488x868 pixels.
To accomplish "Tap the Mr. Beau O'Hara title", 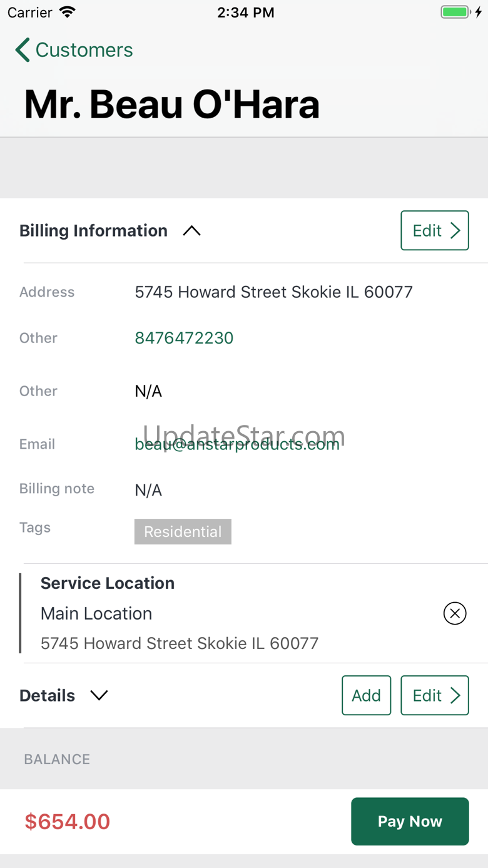I will pyautogui.click(x=172, y=104).
